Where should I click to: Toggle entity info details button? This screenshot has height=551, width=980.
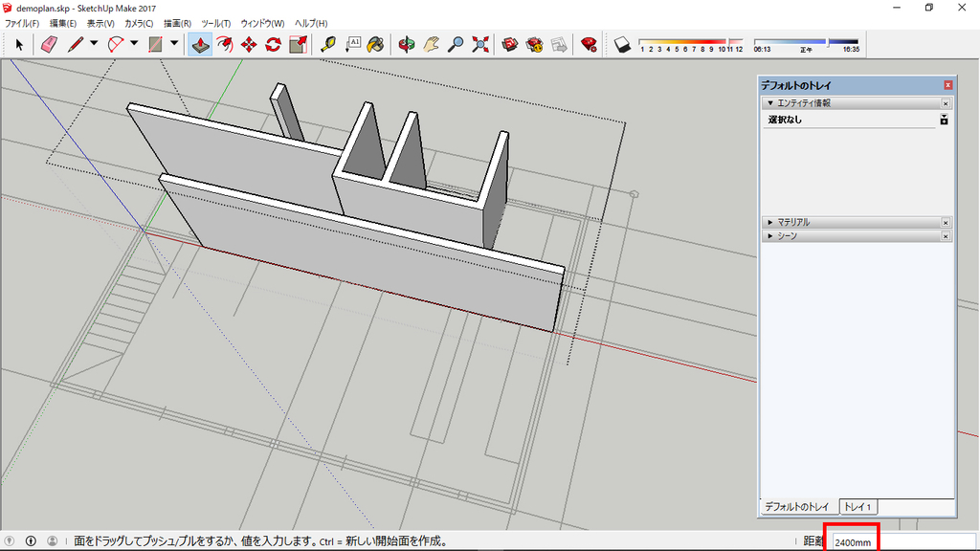click(944, 120)
